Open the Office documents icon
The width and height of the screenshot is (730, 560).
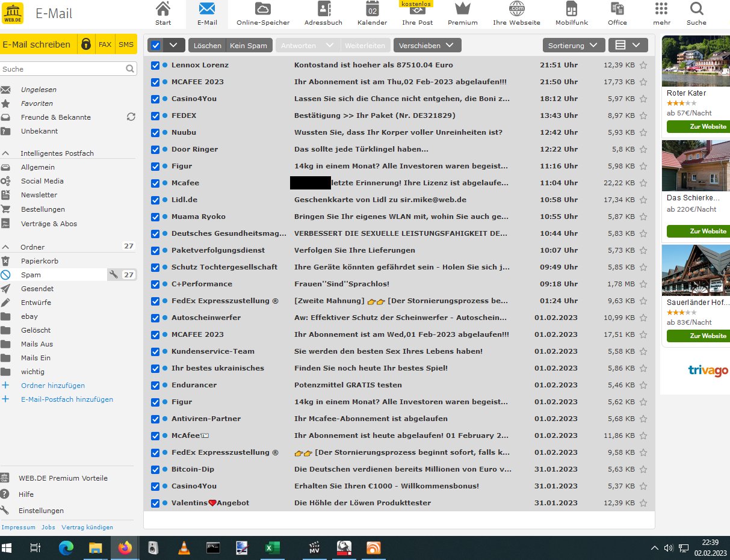click(x=617, y=9)
